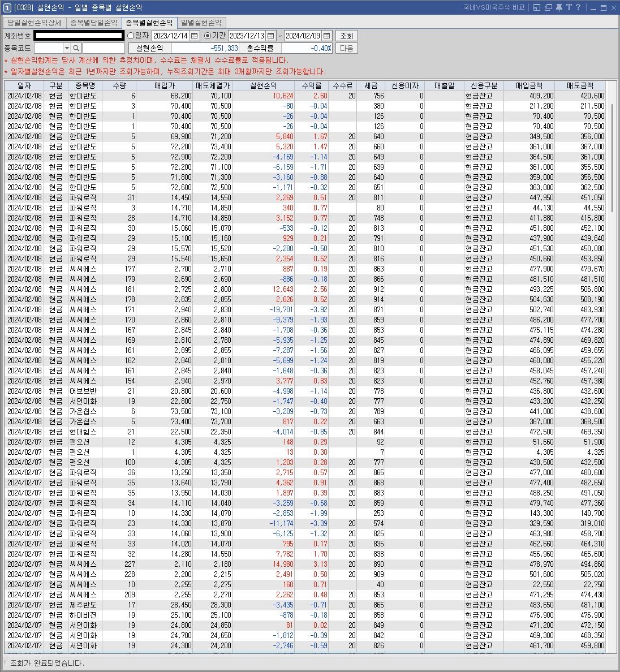Click the 구분 column header
The width and height of the screenshot is (620, 672).
point(55,86)
